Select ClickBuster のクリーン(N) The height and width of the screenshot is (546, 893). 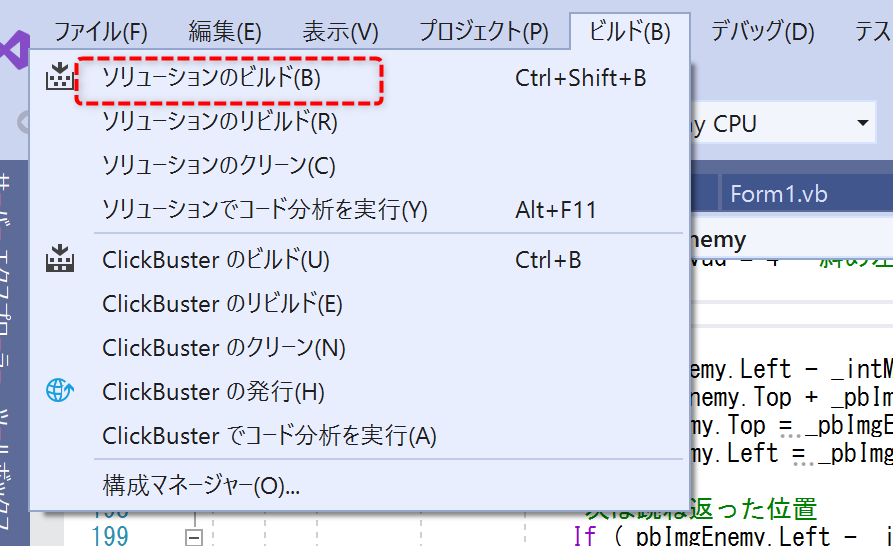359,348
